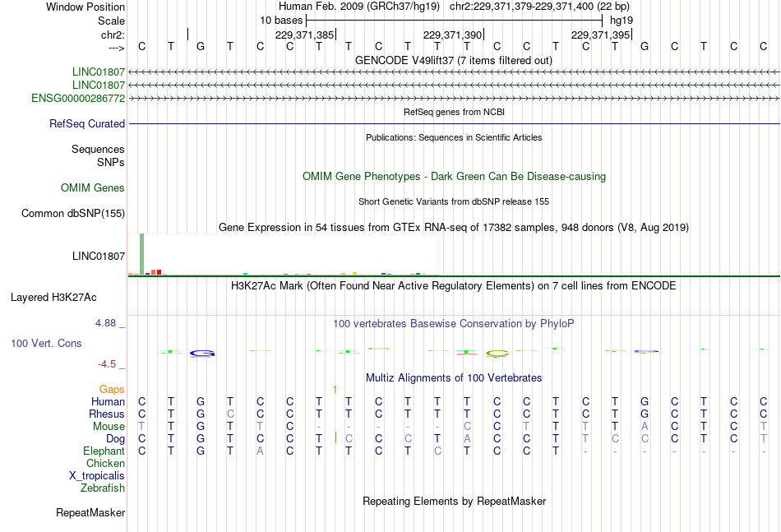Click the OMIM Genes track label
Image resolution: width=781 pixels, height=532 pixels.
tap(93, 188)
